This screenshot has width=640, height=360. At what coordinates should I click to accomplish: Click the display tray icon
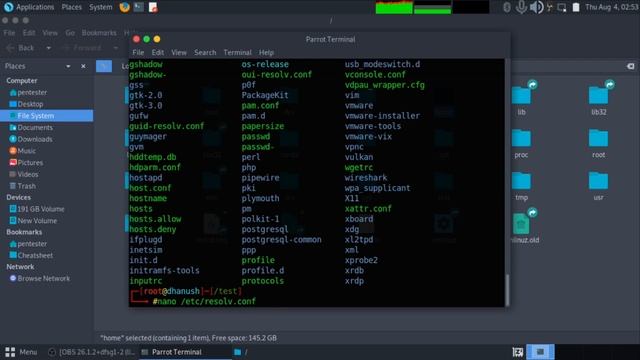562,7
